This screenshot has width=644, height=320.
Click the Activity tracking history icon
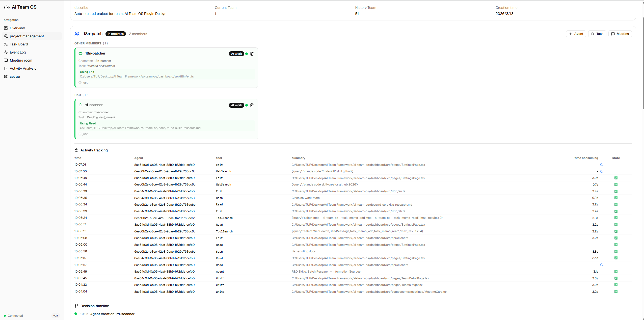(76, 150)
